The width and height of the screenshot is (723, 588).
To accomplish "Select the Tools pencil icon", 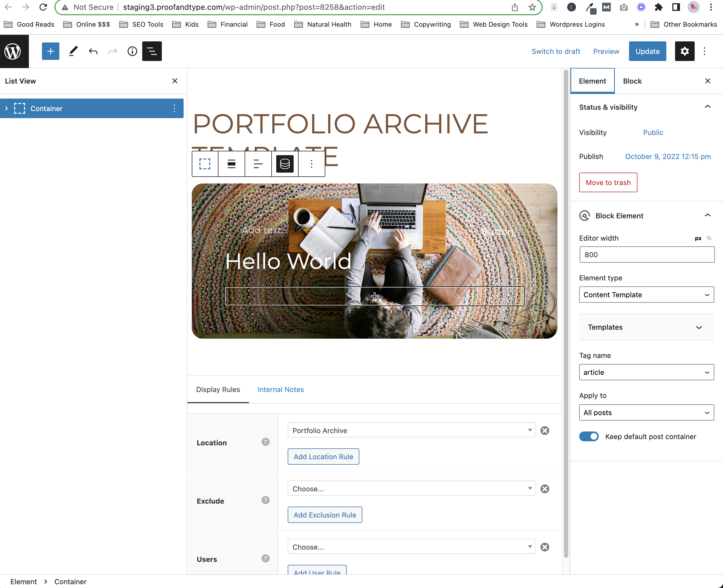I will [x=73, y=51].
